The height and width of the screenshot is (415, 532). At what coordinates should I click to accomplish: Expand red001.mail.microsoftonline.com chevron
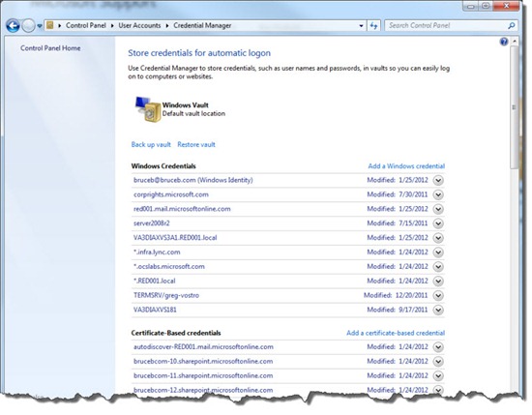[x=438, y=209]
